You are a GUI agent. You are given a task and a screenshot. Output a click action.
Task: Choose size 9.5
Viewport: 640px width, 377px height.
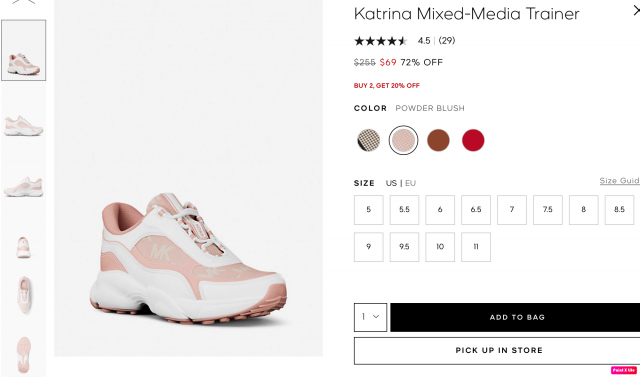[x=404, y=247]
